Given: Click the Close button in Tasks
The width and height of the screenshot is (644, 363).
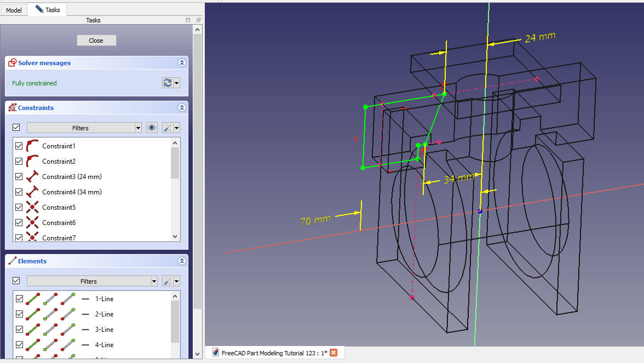Looking at the screenshot, I should click(x=96, y=41).
